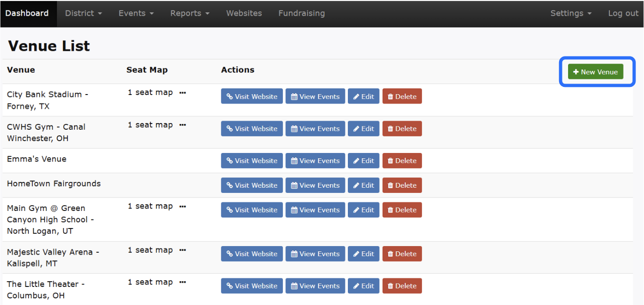
Task: Edit HomeTown Fairgrounds venue
Action: click(x=364, y=185)
